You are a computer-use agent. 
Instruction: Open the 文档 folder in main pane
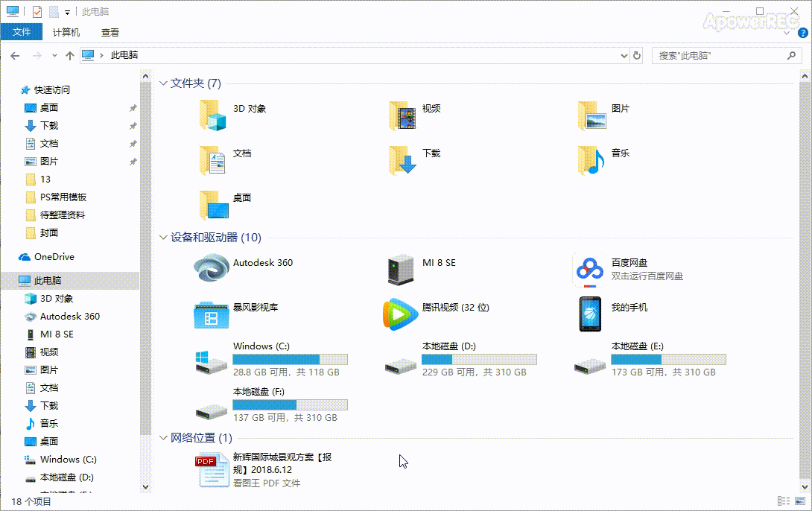point(213,159)
